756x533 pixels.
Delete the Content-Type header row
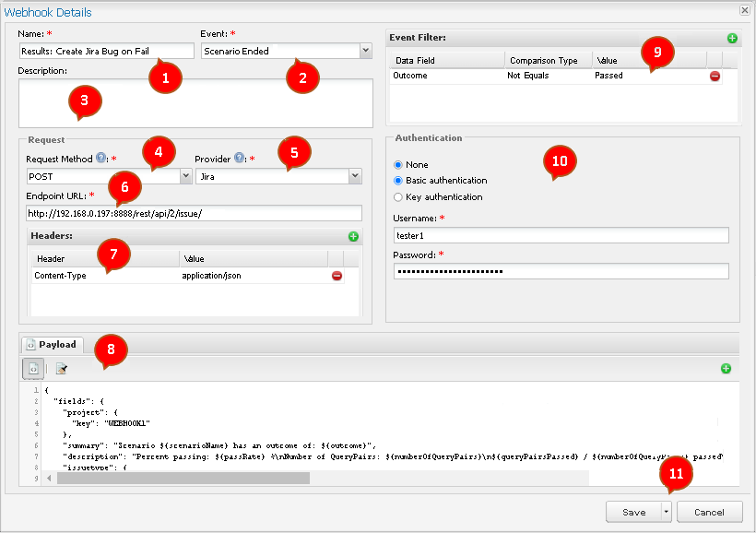pyautogui.click(x=337, y=276)
